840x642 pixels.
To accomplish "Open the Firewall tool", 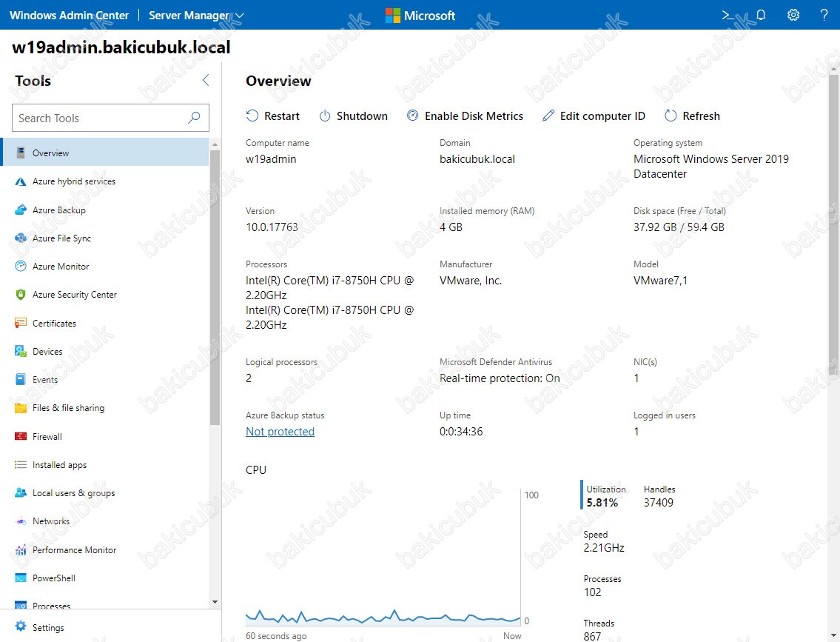I will pyautogui.click(x=105, y=436).
